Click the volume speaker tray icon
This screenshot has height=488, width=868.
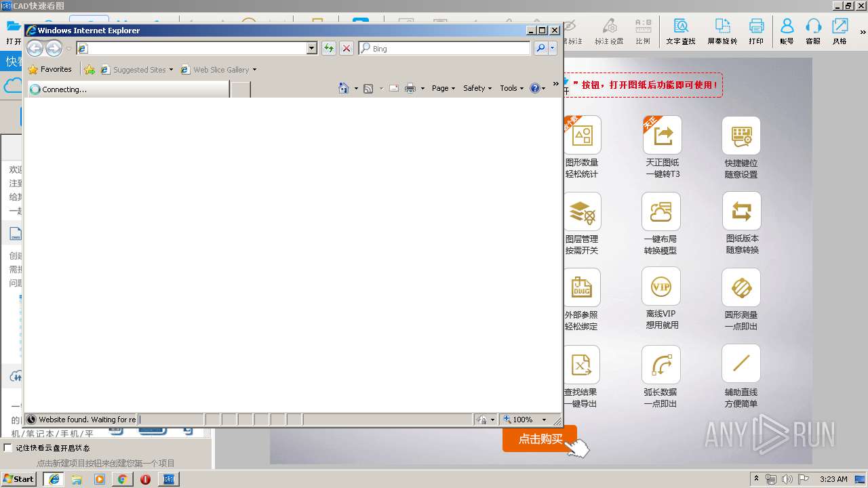point(787,479)
